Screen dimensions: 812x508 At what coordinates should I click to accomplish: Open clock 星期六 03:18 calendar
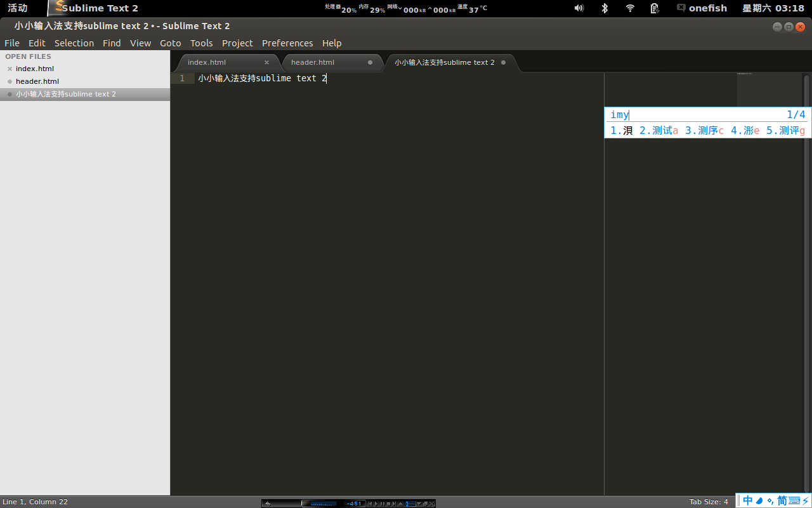click(773, 8)
